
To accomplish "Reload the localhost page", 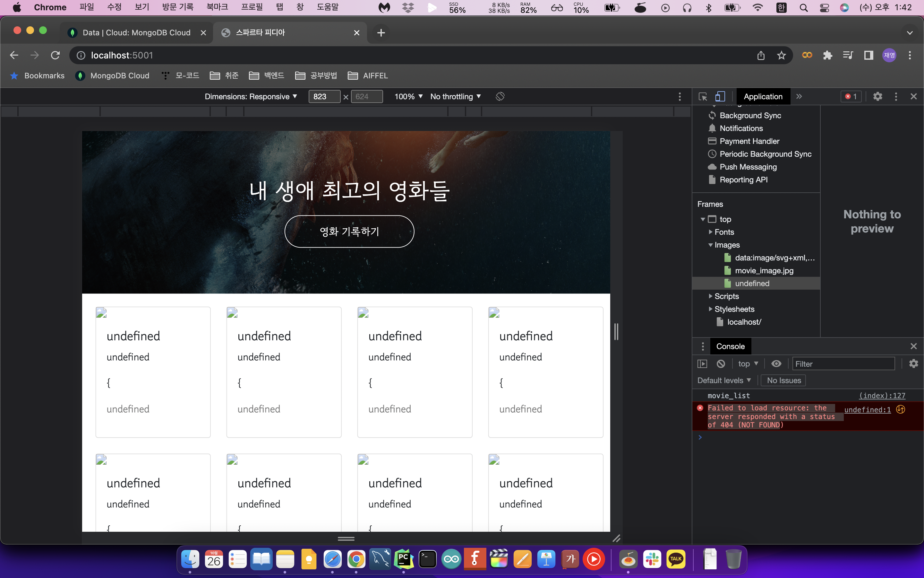I will click(56, 56).
